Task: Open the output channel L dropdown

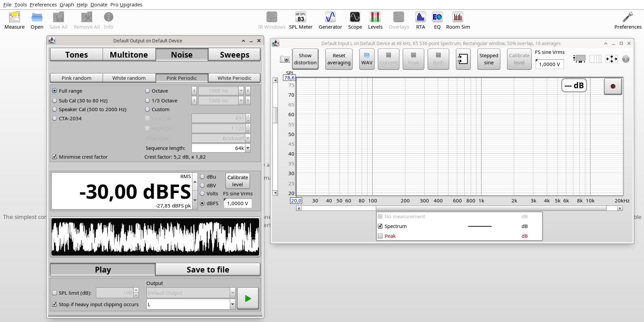Action: tap(232, 304)
